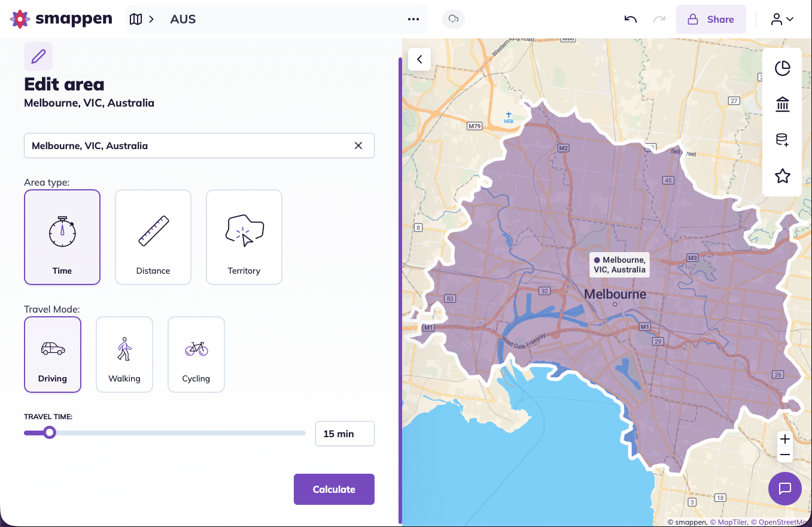This screenshot has width=812, height=527.
Task: Choose Walking travel mode
Action: [124, 355]
